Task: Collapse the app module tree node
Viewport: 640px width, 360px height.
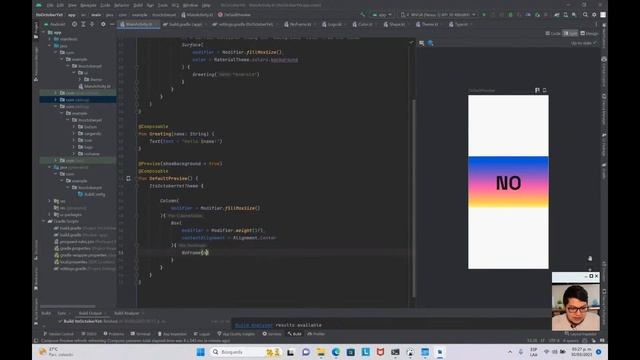Action: coord(44,32)
